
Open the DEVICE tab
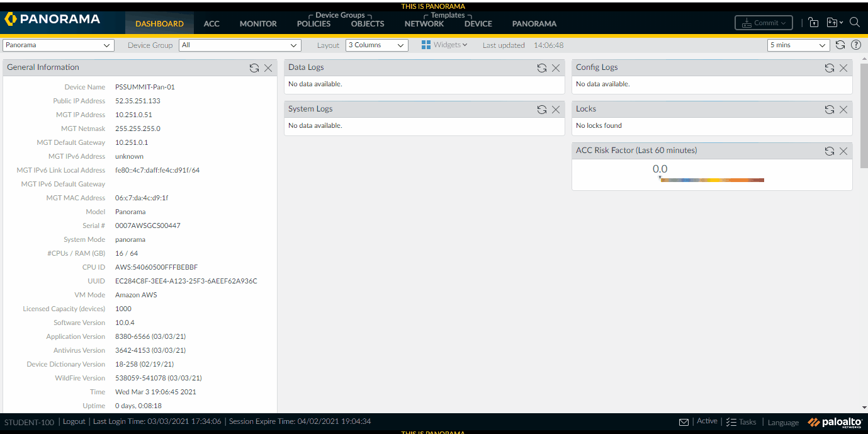(x=478, y=24)
